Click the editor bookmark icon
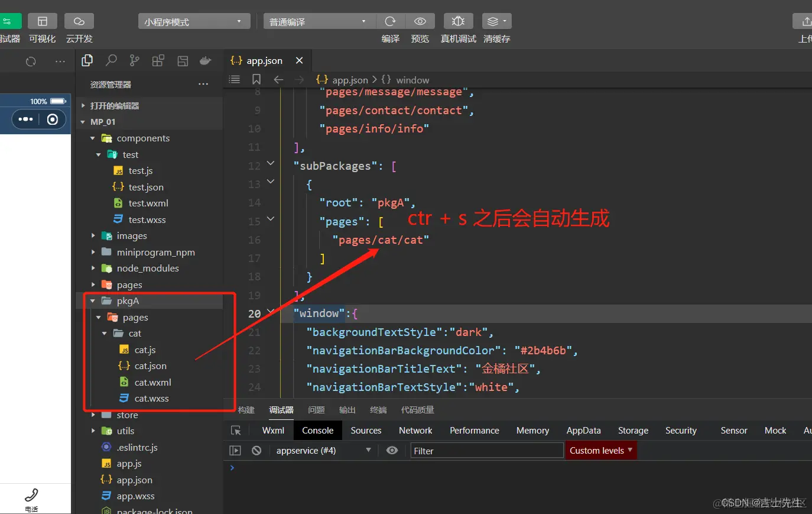 click(x=256, y=79)
